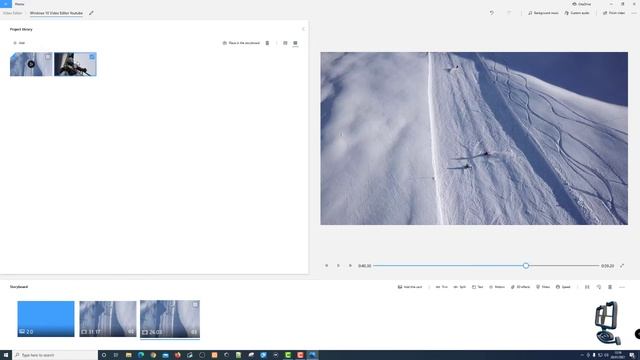
Task: Click volume icon on third storyboard clip
Action: tap(194, 332)
